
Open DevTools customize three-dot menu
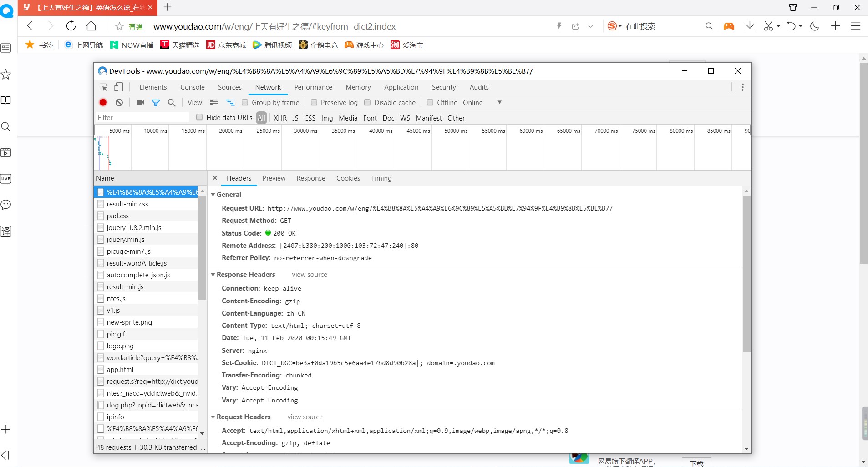coord(742,87)
